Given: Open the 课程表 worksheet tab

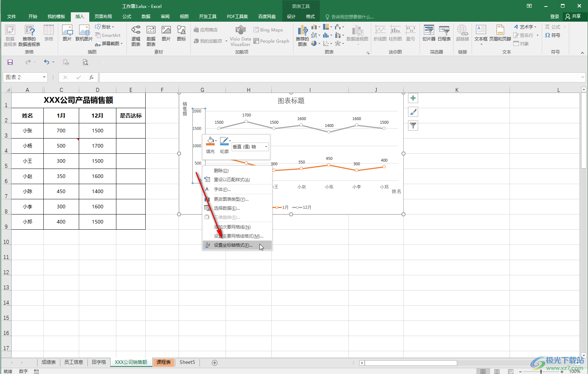Looking at the screenshot, I should pyautogui.click(x=163, y=362).
